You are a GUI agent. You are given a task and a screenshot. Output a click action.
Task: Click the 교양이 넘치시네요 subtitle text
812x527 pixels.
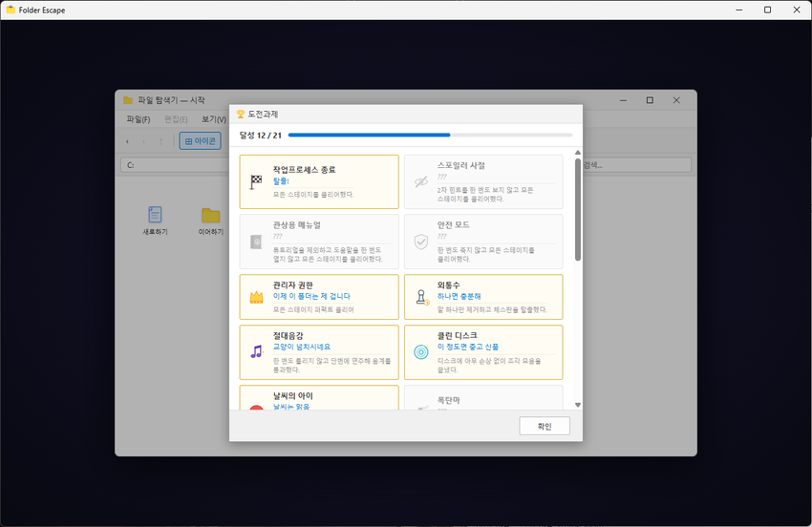[301, 347]
